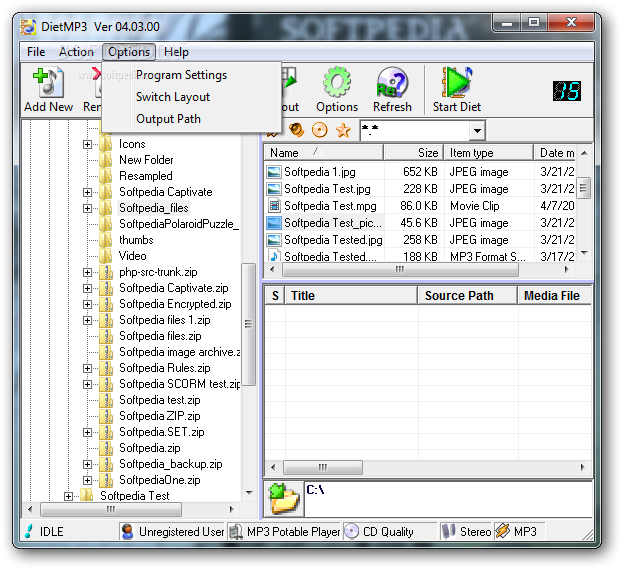Click the file list horizontal scrollbar thumb
This screenshot has width=622, height=569.
[x=400, y=269]
